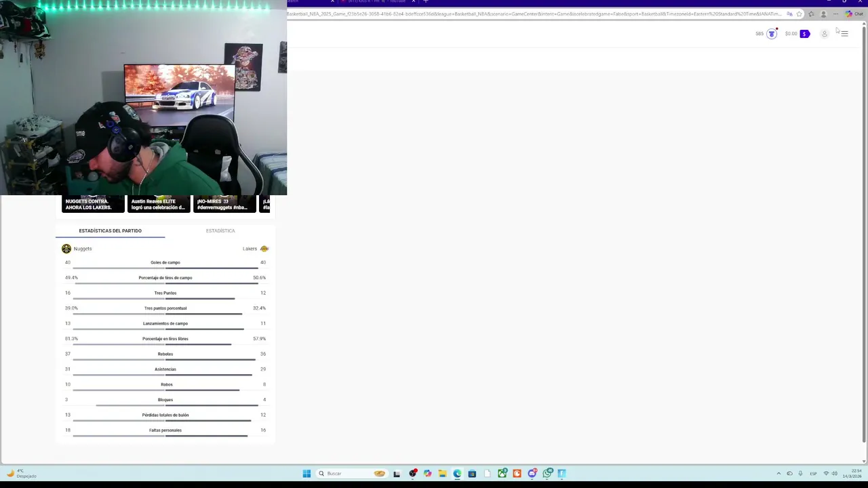This screenshot has height=488, width=868.
Task: Switch to the Estadística tab
Action: coord(220,230)
